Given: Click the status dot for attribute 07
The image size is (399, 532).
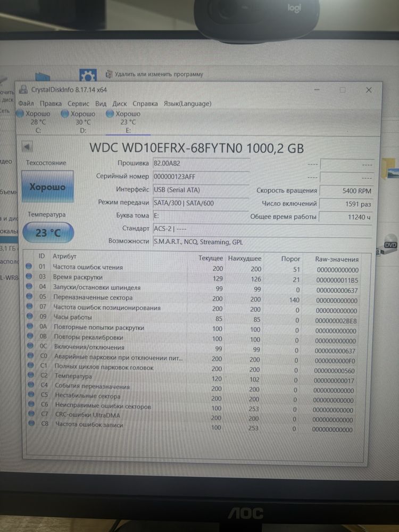Looking at the screenshot, I should pyautogui.click(x=29, y=306).
